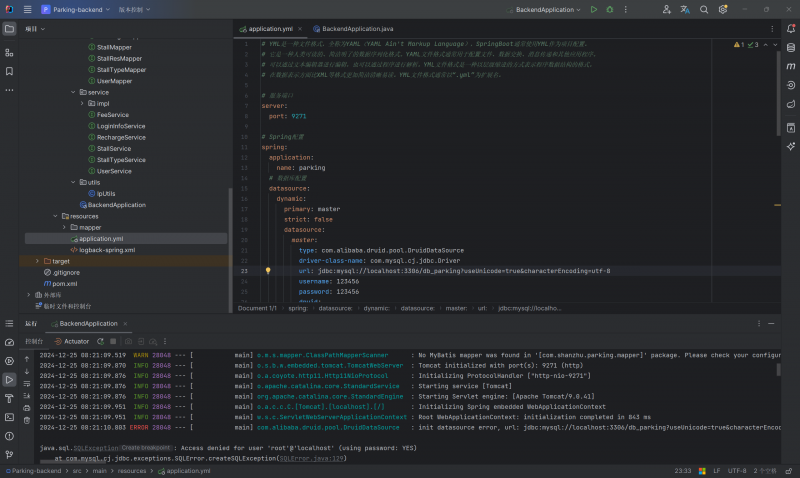Run BackendApplication with the green play button
Screen dimensions: 800x478
click(593, 9)
